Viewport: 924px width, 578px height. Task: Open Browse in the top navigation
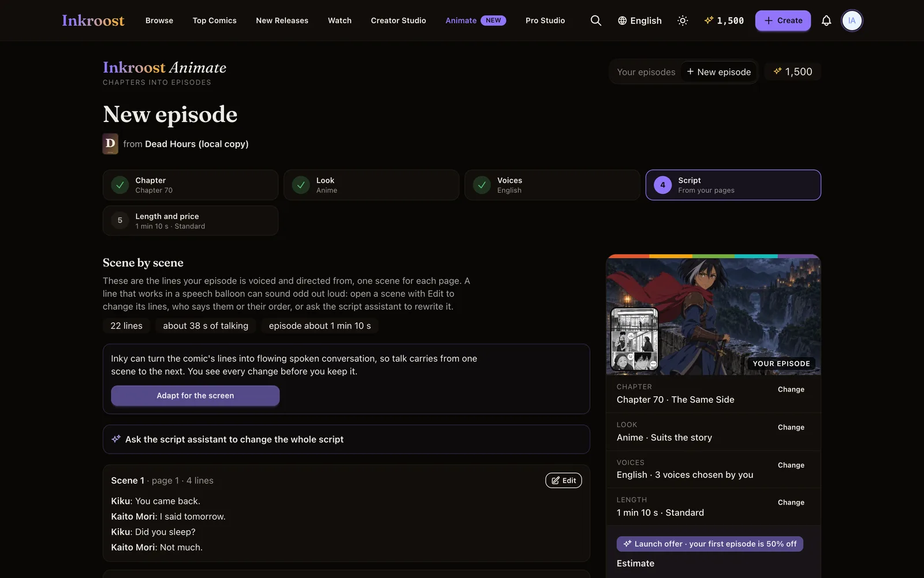pyautogui.click(x=159, y=20)
